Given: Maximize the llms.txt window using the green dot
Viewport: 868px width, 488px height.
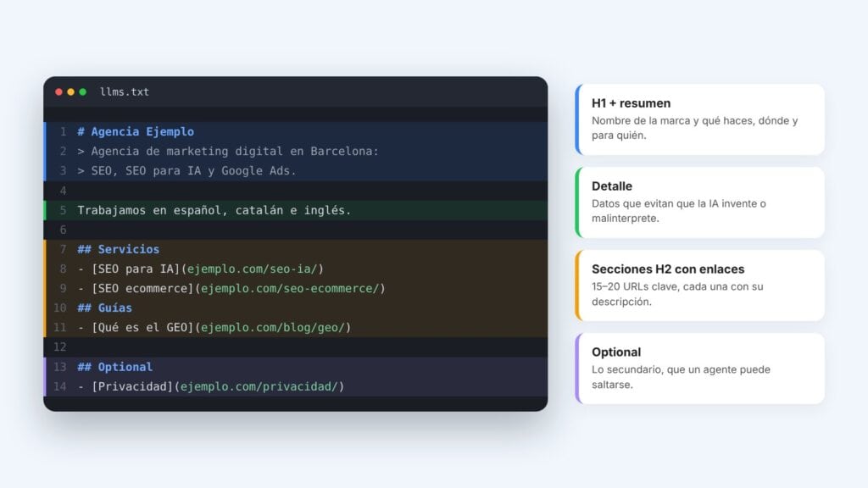Looking at the screenshot, I should [83, 91].
